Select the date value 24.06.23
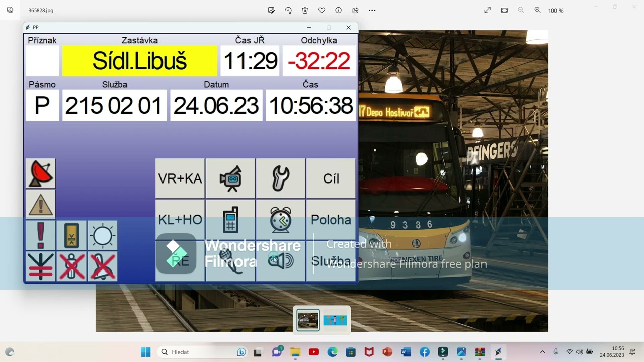Screen dimensions: 644x362 point(216,106)
